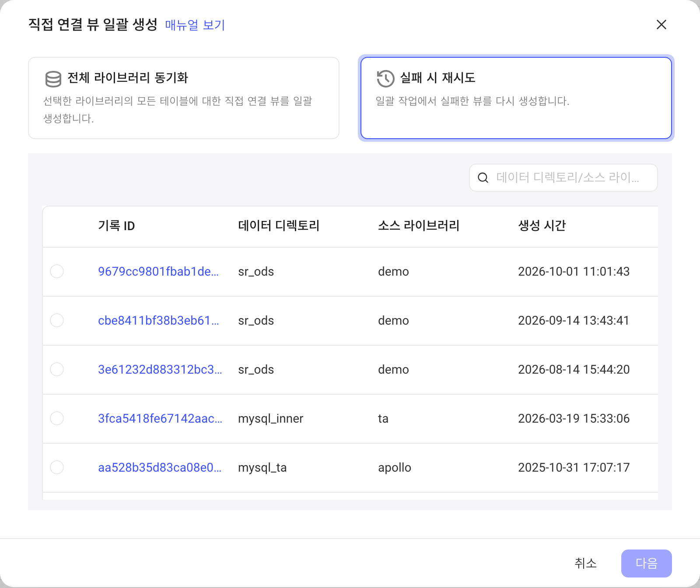Screen dimensions: 700x588
Task: Close the dialog with the X icon
Action: pyautogui.click(x=661, y=24)
